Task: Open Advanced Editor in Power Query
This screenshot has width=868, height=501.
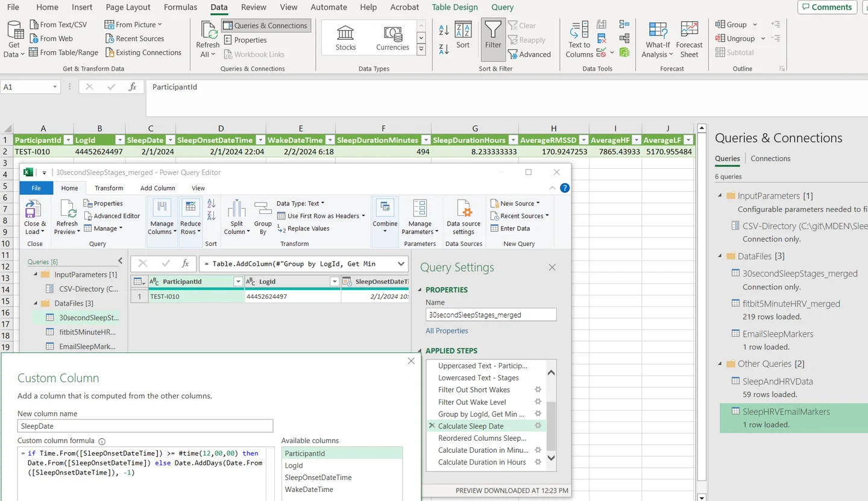Action: 112,216
